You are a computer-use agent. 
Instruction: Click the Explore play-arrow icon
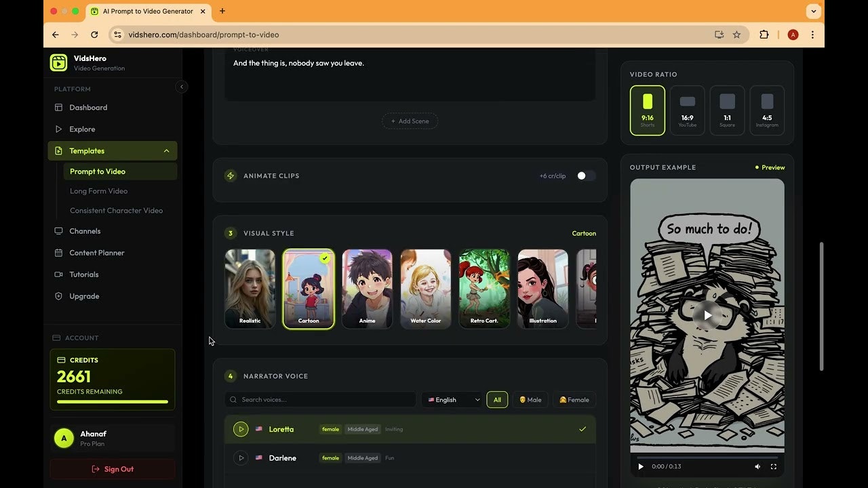coord(58,129)
